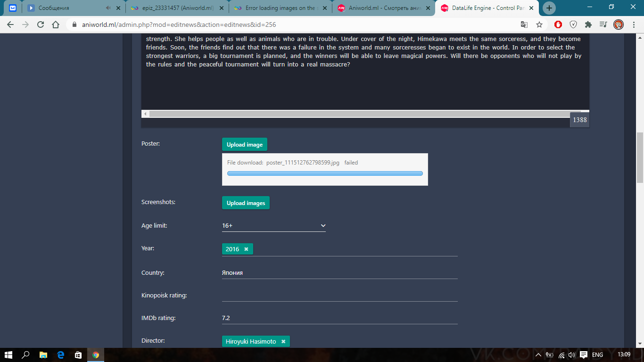Open the Chrome extensions puzzle menu

click(x=588, y=25)
